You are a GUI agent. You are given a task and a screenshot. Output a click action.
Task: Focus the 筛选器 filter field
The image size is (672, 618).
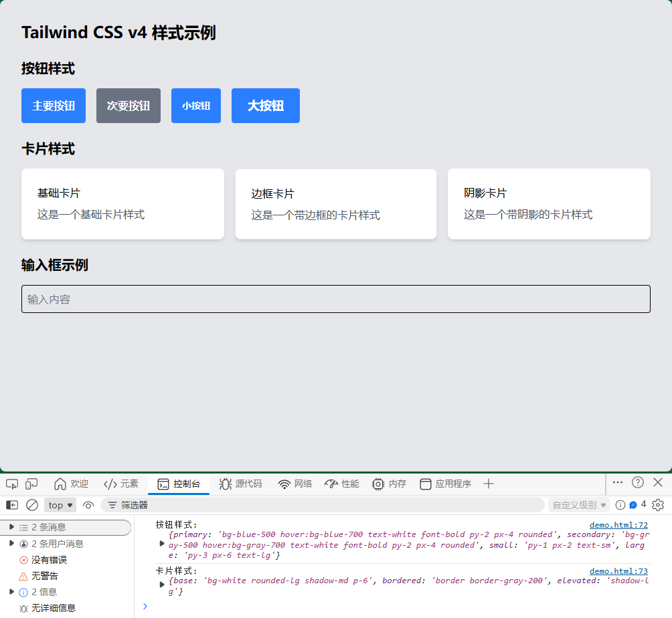click(323, 505)
